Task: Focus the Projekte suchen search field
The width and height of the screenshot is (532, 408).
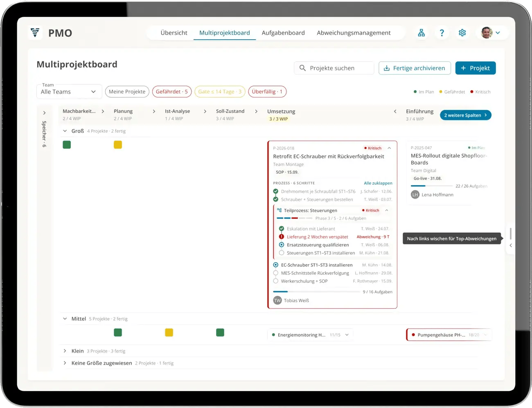Action: tap(334, 68)
